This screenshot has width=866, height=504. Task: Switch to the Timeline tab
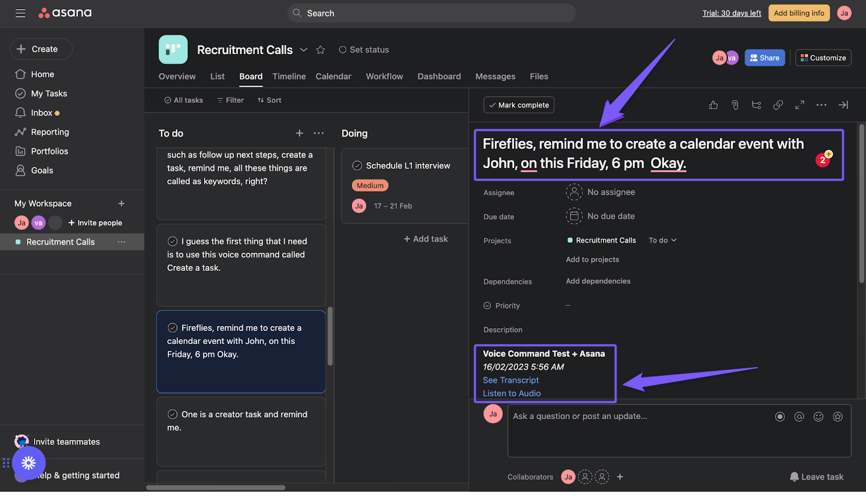pyautogui.click(x=289, y=76)
